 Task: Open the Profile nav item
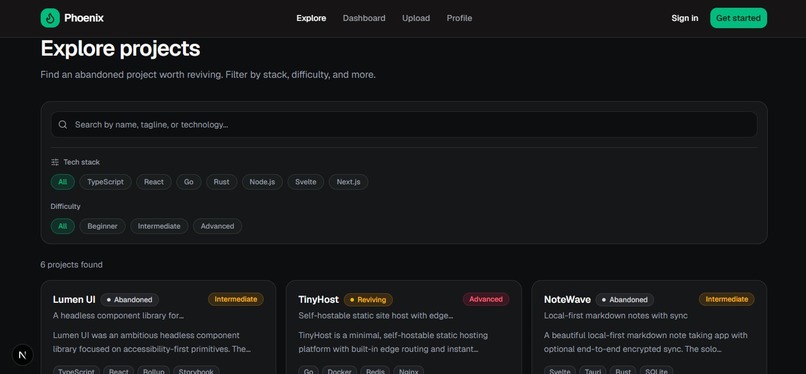tap(459, 18)
